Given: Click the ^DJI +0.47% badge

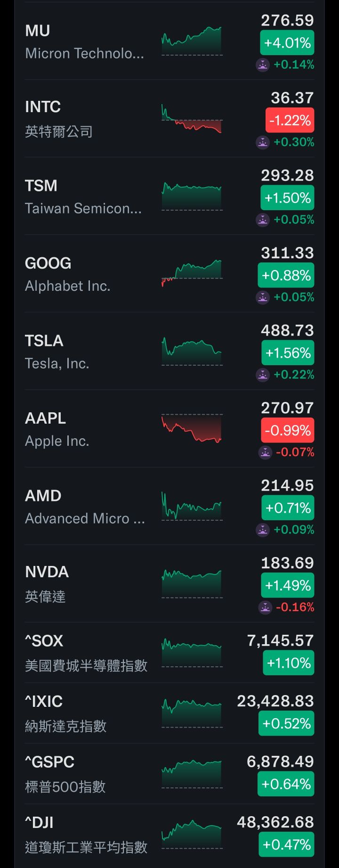Looking at the screenshot, I should tap(286, 845).
